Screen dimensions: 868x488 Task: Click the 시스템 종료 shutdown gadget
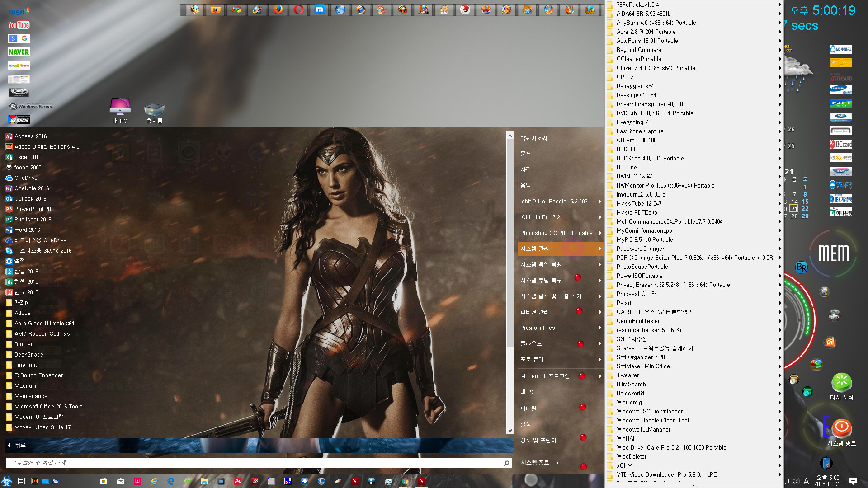[841, 433]
